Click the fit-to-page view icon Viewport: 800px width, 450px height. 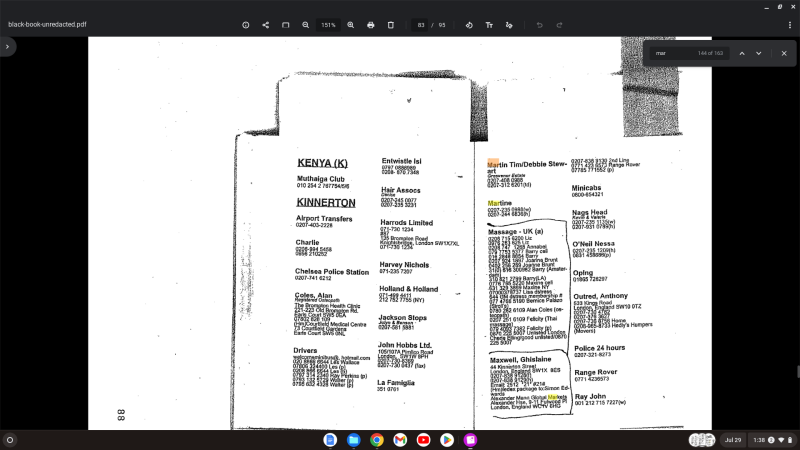click(285, 25)
